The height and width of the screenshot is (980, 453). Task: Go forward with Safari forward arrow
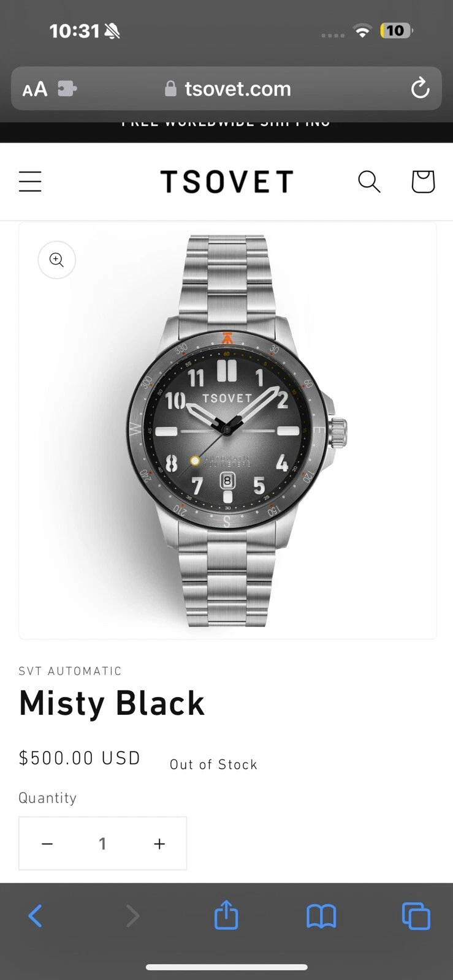click(132, 916)
